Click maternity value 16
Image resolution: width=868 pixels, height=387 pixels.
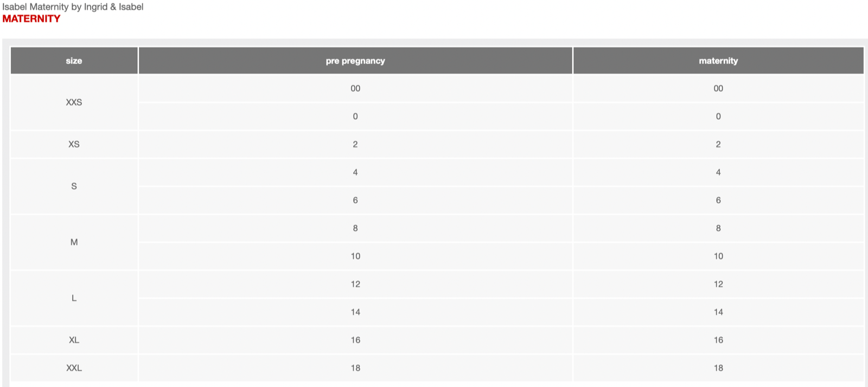718,340
